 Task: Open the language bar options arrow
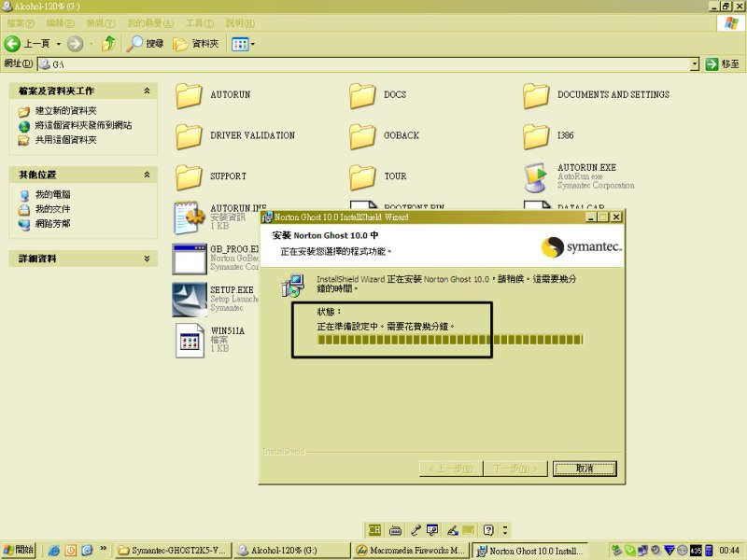(505, 529)
